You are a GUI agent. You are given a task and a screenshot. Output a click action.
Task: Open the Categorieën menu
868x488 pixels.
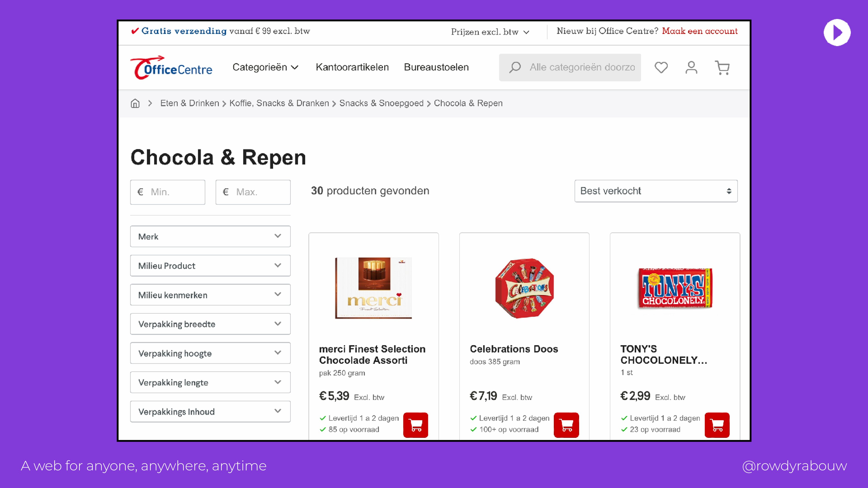pyautogui.click(x=265, y=67)
